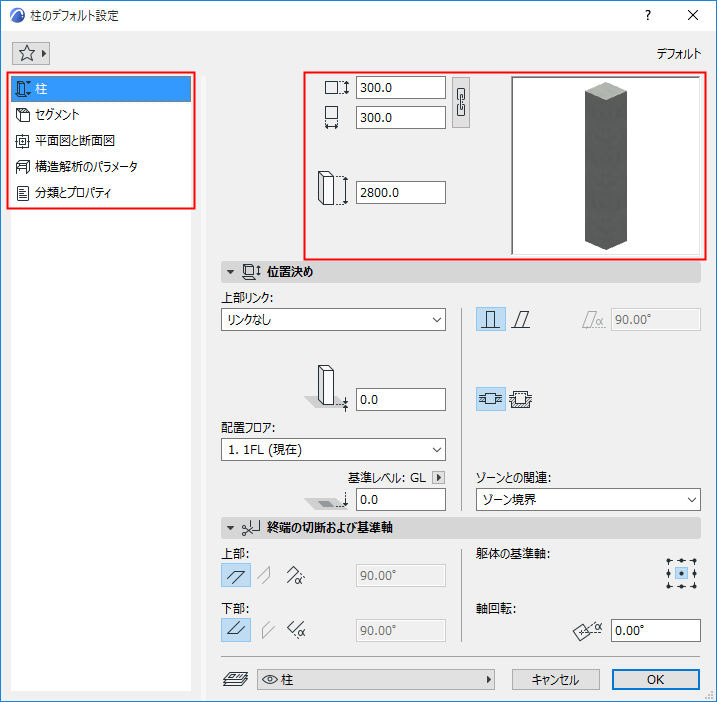The width and height of the screenshot is (717, 702).
Task: Select custom angle top end cut
Action: (x=295, y=575)
